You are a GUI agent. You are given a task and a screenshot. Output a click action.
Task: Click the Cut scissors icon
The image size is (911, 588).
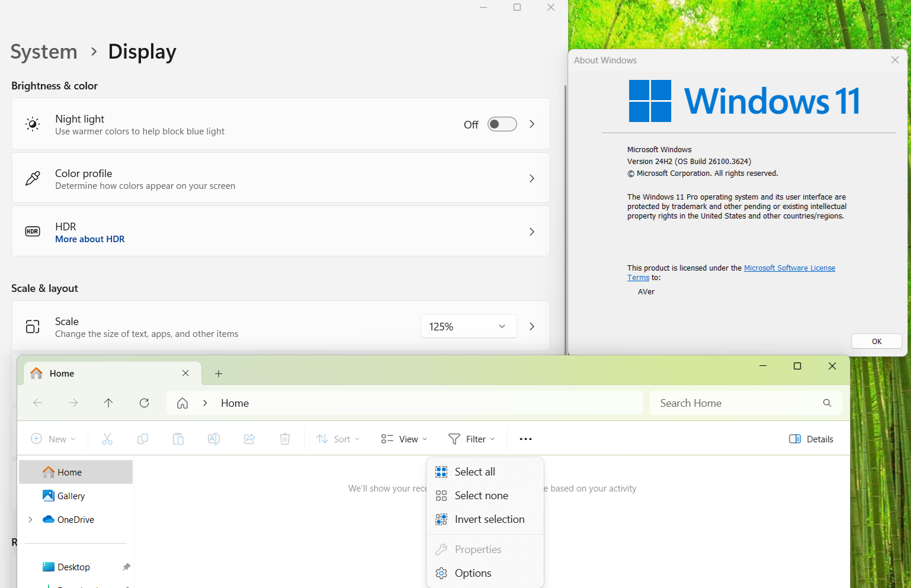coord(107,439)
